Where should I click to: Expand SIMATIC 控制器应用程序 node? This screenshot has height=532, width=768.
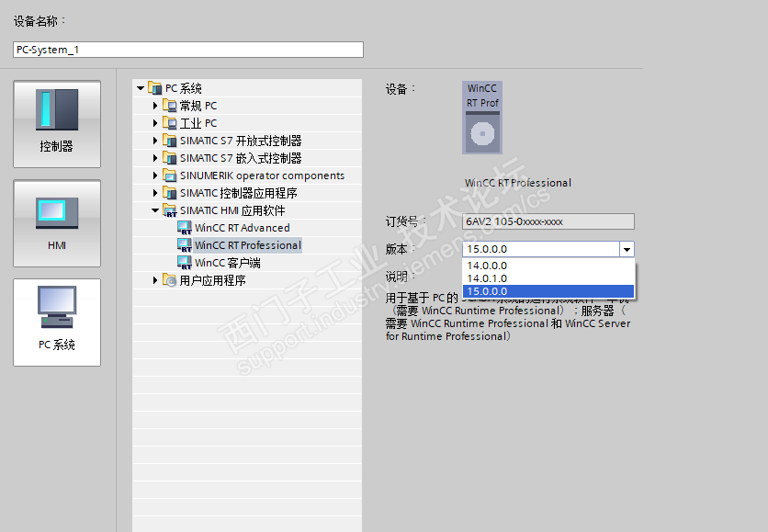coord(155,193)
